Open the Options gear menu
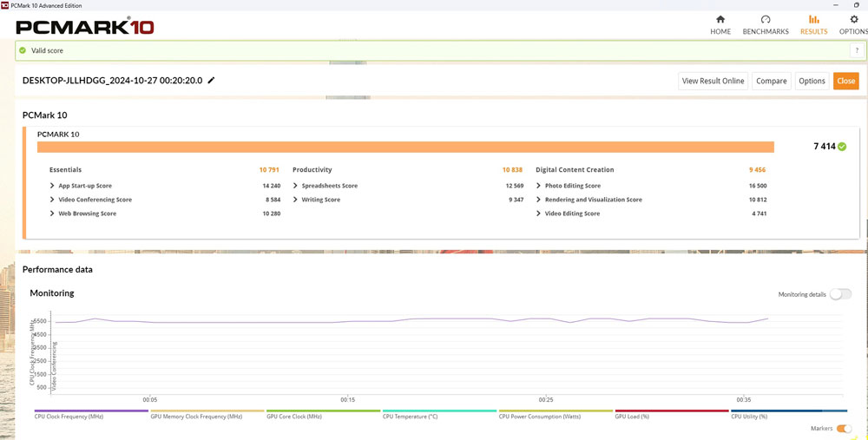 click(x=853, y=25)
